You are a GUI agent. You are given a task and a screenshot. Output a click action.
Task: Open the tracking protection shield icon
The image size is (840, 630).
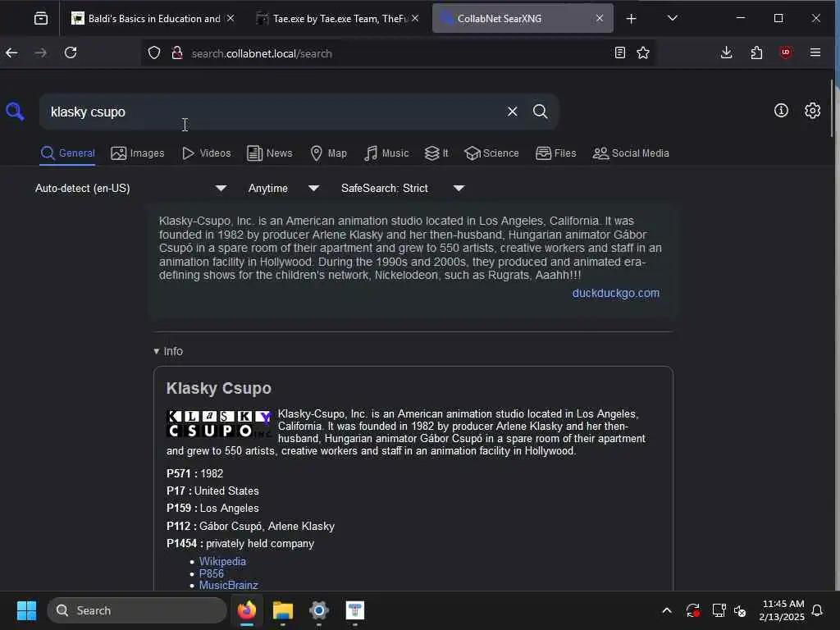point(154,53)
